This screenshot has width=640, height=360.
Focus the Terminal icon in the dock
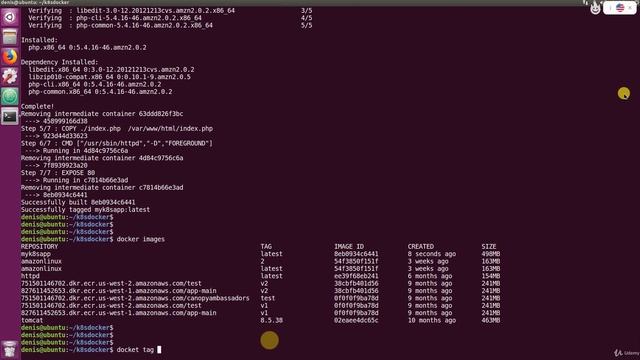tap(9, 116)
